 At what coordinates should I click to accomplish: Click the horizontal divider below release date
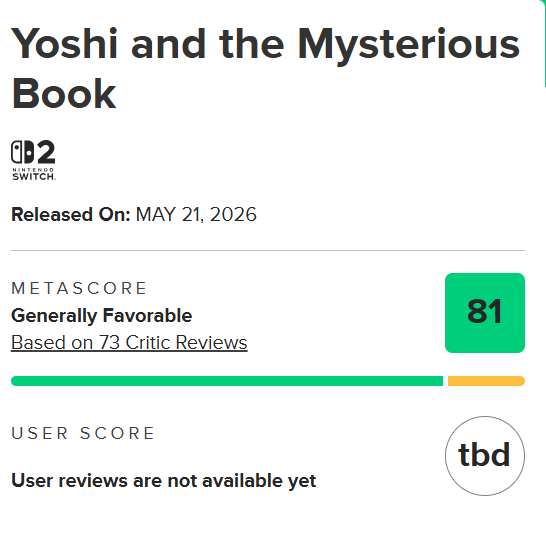point(268,250)
